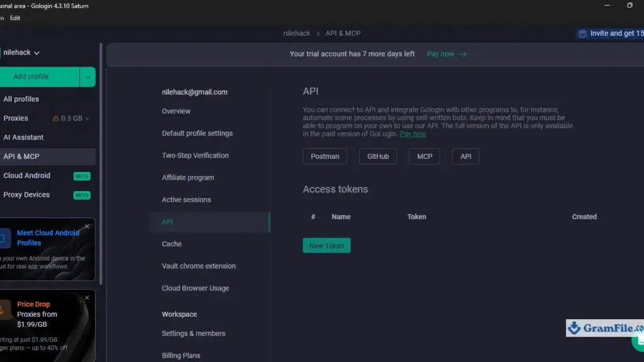644x362 pixels.
Task: Open Affiliate program page
Action: pos(187,178)
